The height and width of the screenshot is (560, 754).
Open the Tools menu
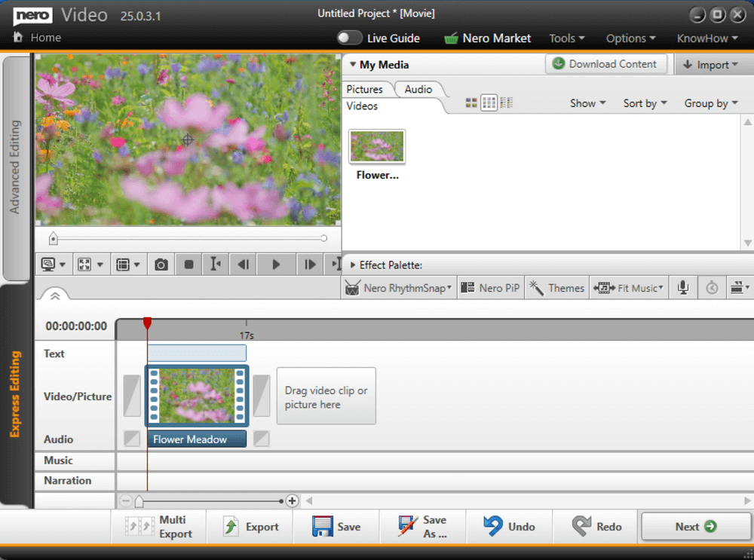[x=567, y=38]
